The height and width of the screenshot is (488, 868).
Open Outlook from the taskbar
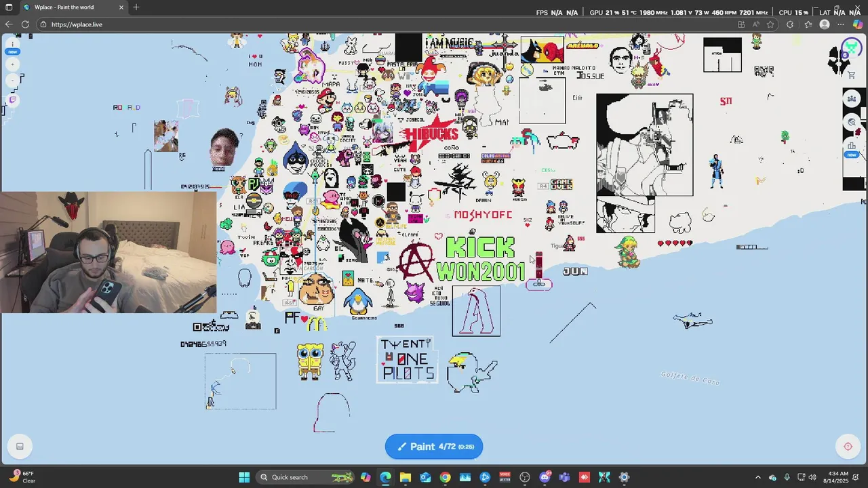pyautogui.click(x=425, y=477)
